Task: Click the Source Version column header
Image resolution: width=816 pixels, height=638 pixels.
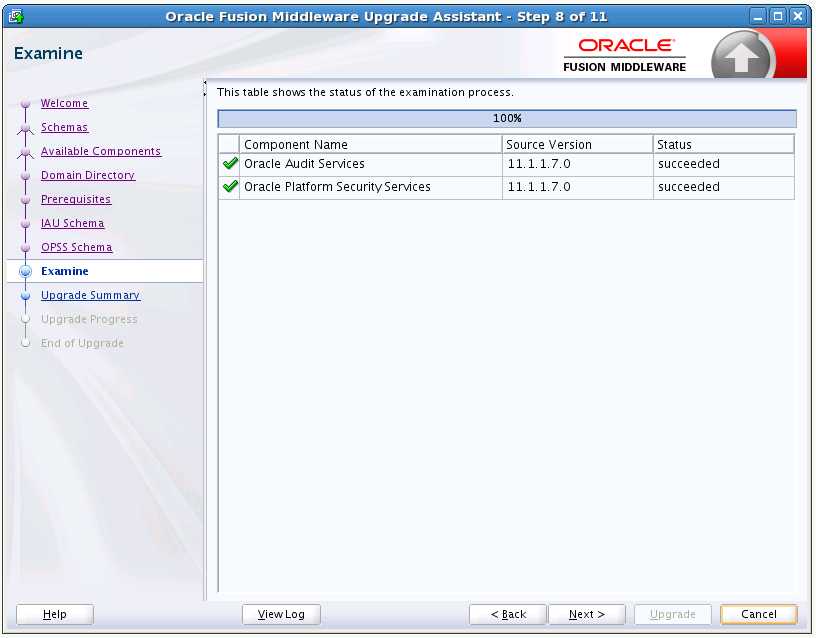Action: (x=578, y=144)
